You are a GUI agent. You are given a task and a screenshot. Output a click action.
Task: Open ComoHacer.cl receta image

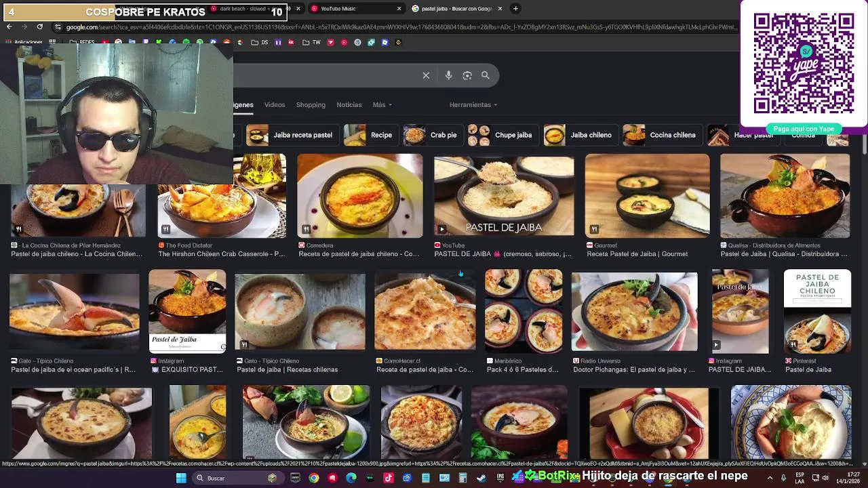coord(425,312)
